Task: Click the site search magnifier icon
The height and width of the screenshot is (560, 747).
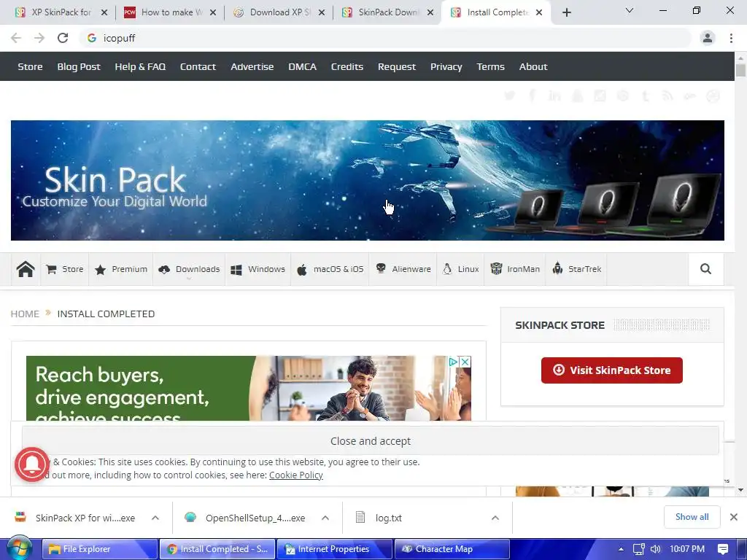Action: 705,269
